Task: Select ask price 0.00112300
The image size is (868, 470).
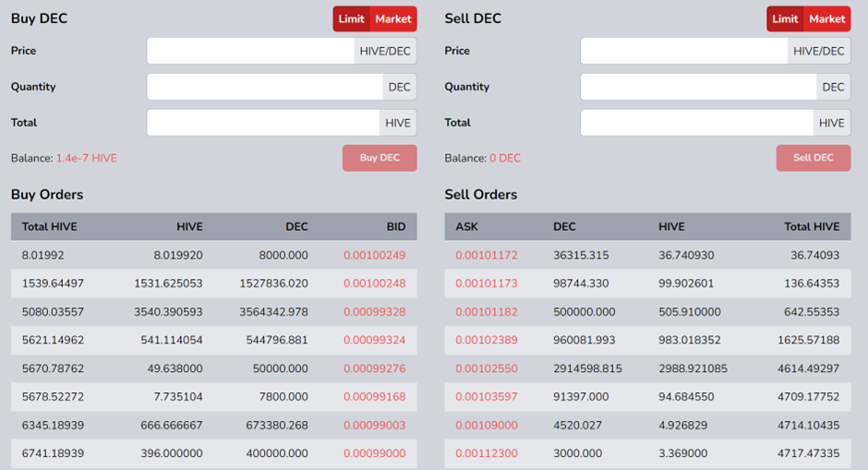Action: click(487, 453)
